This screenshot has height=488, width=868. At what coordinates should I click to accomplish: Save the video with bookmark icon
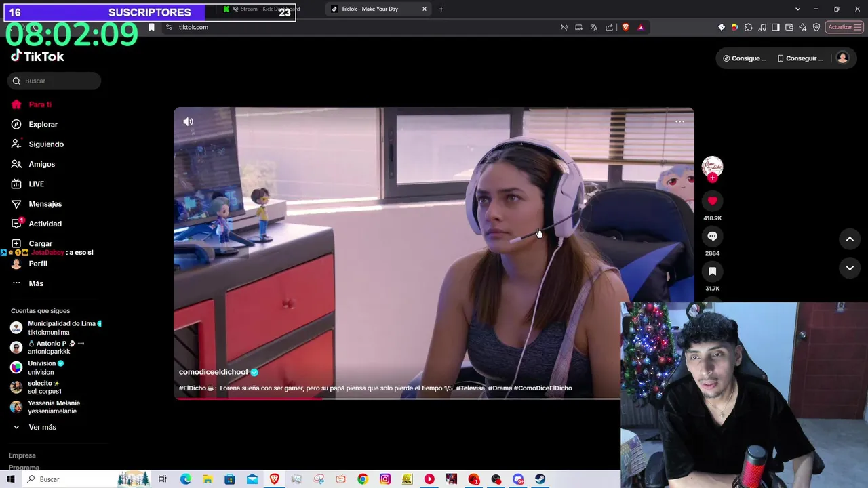click(712, 271)
